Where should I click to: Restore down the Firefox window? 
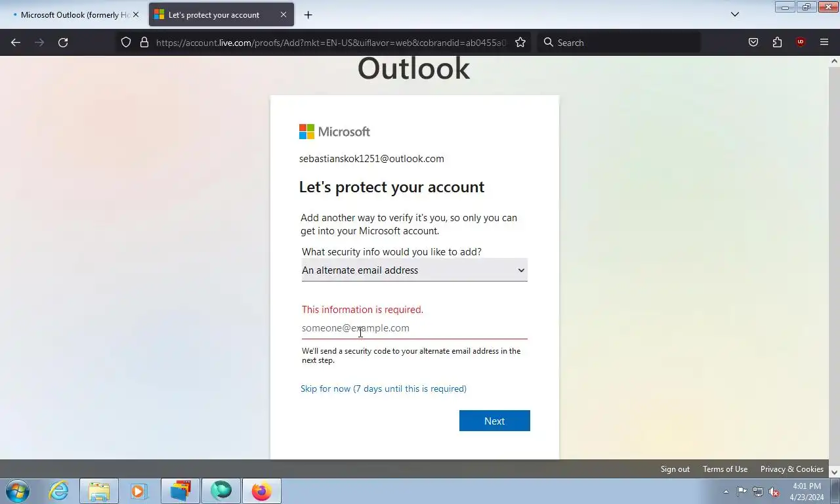point(806,7)
